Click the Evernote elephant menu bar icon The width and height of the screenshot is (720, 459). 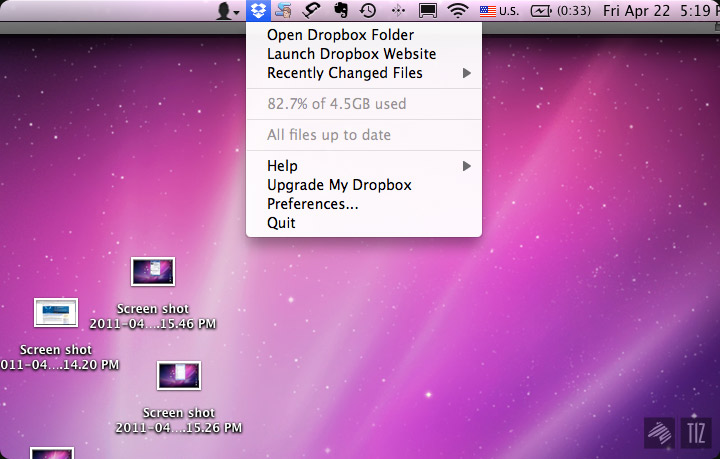(340, 11)
